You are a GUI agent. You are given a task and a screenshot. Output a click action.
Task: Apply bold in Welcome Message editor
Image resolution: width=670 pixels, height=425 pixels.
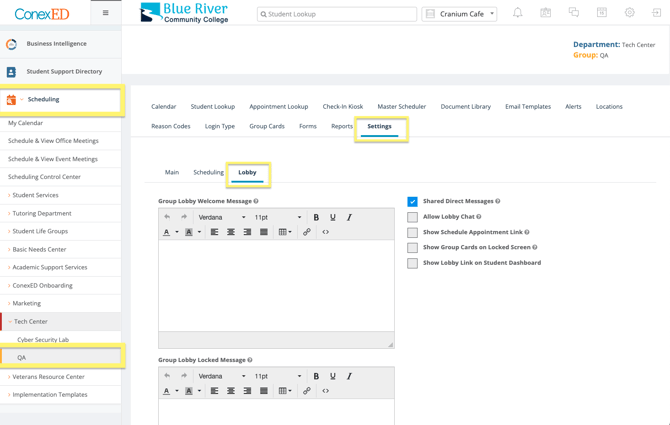316,217
